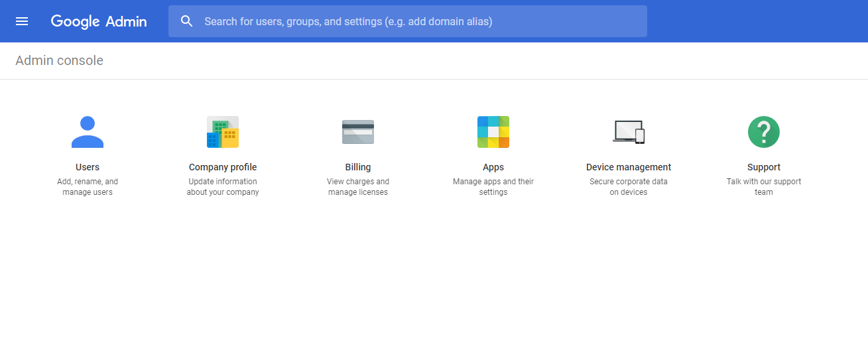Go to the Company profile label
868x348 pixels.
(223, 167)
